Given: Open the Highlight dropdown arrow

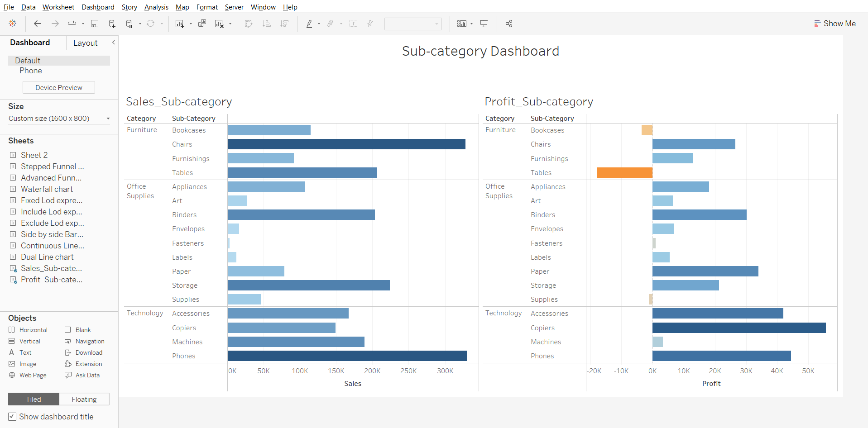Looking at the screenshot, I should [x=319, y=24].
